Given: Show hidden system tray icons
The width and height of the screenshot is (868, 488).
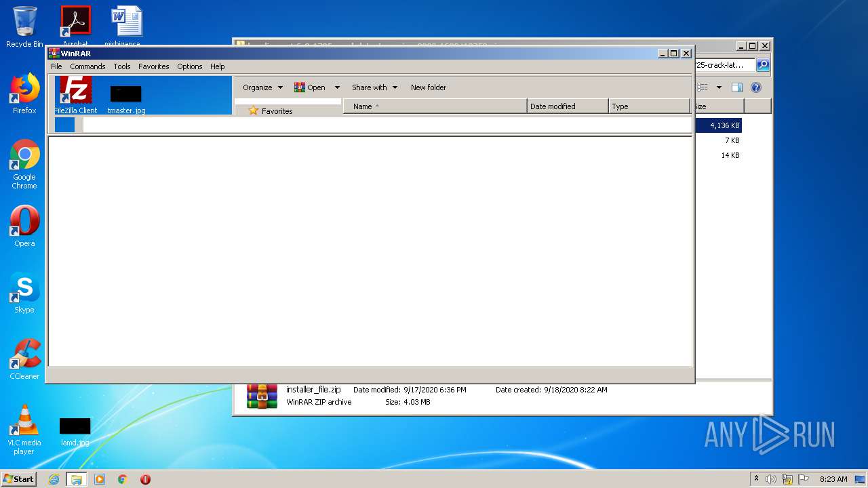Looking at the screenshot, I should click(756, 479).
